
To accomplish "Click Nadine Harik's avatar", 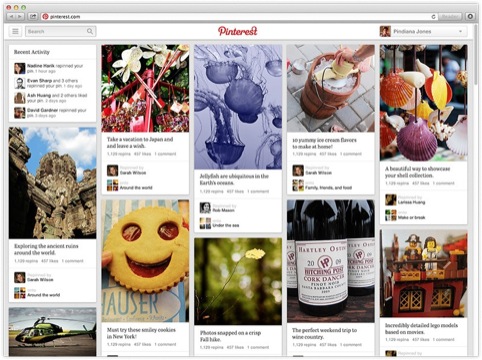I will tap(20, 68).
